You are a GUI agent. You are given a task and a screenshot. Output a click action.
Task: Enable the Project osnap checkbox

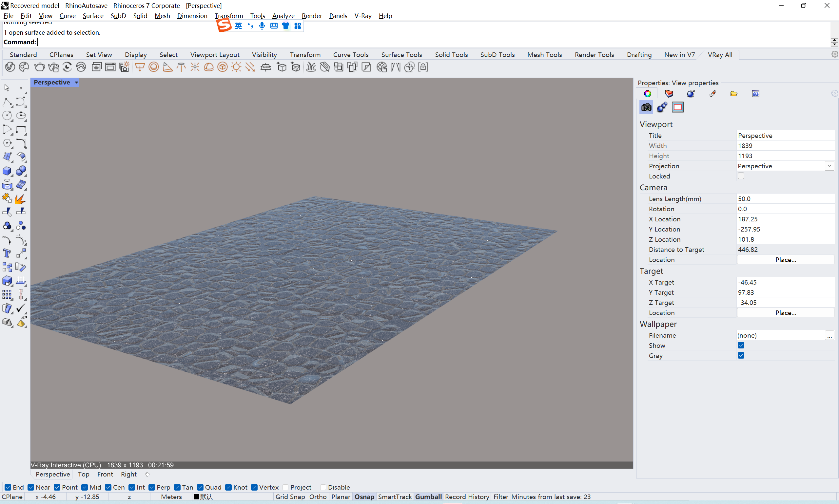tap(285, 487)
